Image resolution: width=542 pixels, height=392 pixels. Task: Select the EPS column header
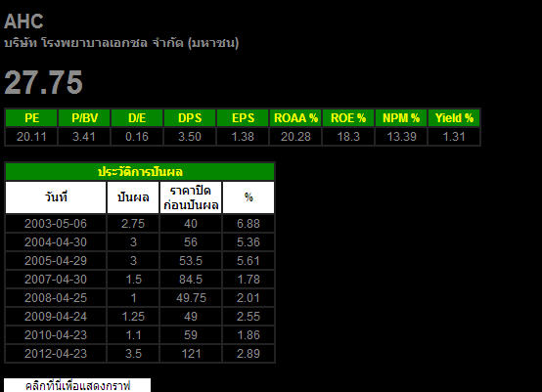point(243,118)
